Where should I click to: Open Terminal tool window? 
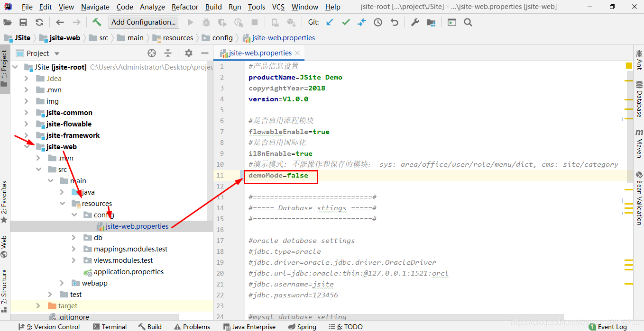pyautogui.click(x=110, y=327)
